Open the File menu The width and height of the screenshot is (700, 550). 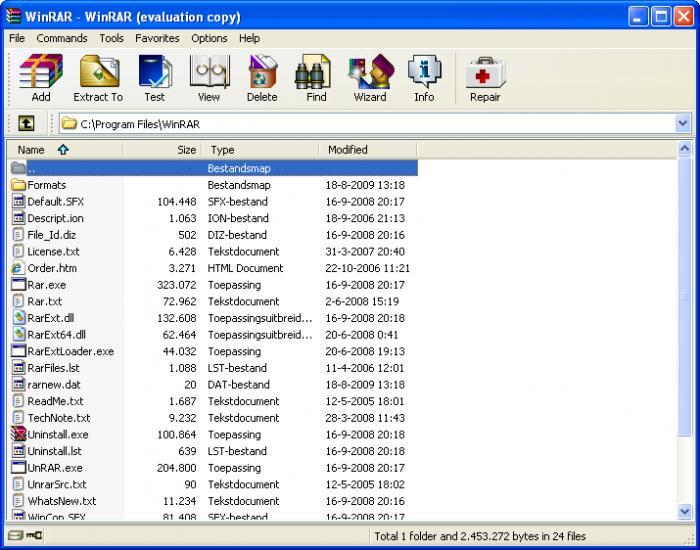tap(17, 38)
